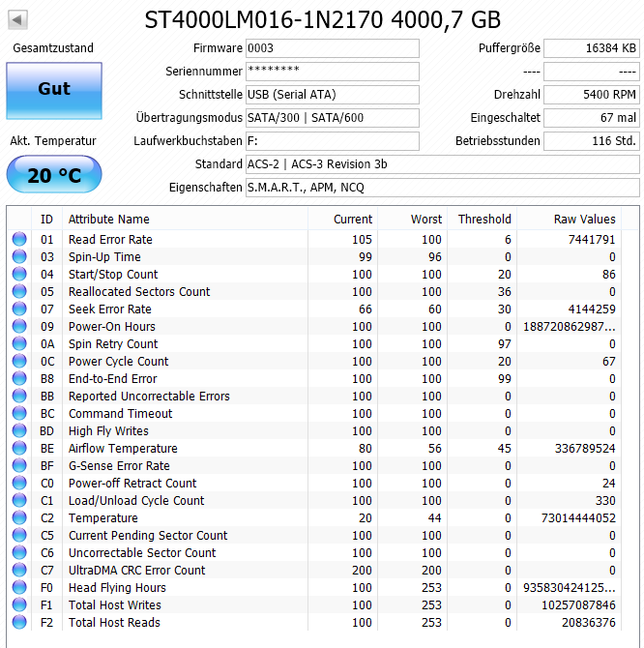The height and width of the screenshot is (648, 644).
Task: Click the Raw Values column header
Action: (569, 219)
